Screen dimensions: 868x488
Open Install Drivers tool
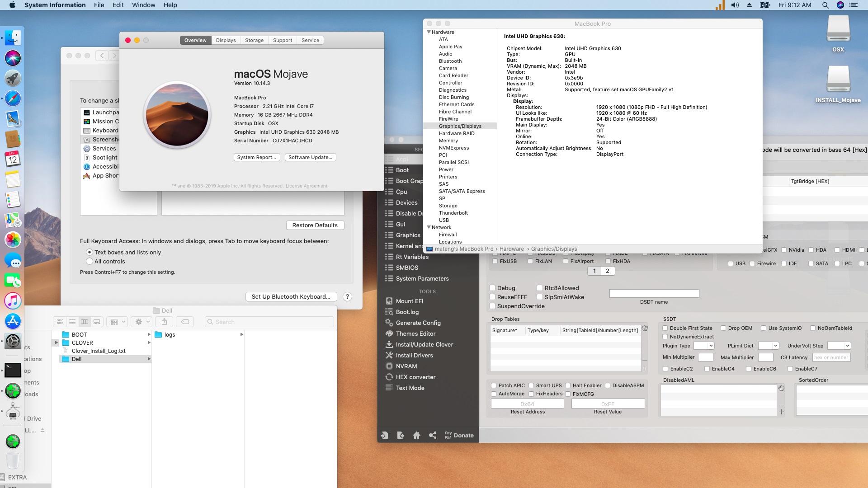(414, 355)
